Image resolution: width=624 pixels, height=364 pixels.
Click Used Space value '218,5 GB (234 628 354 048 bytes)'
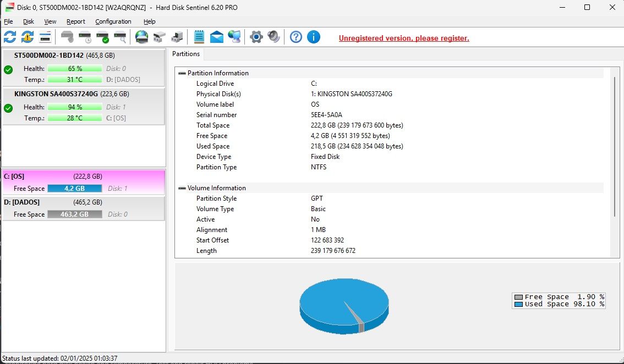tap(357, 146)
